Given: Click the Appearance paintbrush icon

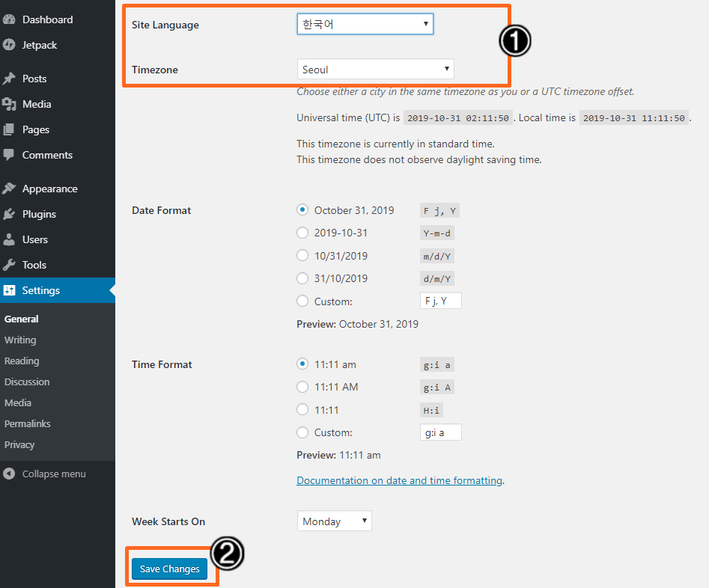Looking at the screenshot, I should [8, 189].
